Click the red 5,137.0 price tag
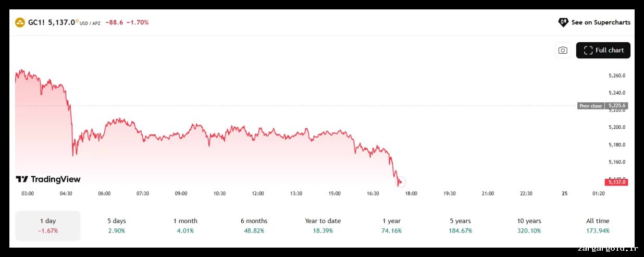The height and width of the screenshot is (257, 644). point(615,182)
